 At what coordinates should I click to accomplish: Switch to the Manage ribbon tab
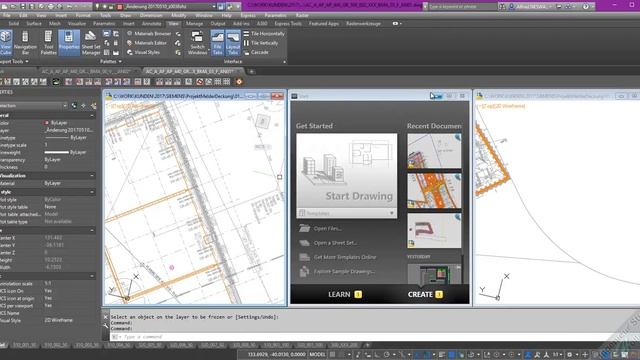[x=194, y=24]
